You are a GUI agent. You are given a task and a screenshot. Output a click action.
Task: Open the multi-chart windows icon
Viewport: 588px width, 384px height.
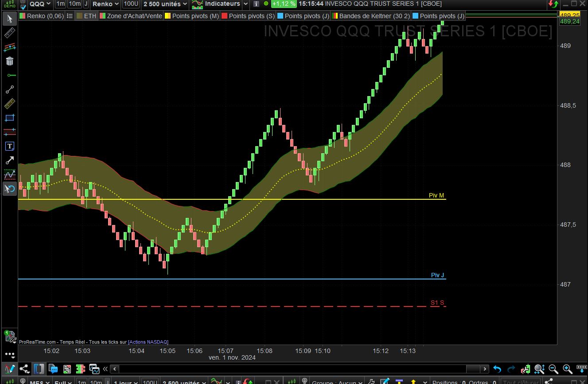(x=94, y=368)
